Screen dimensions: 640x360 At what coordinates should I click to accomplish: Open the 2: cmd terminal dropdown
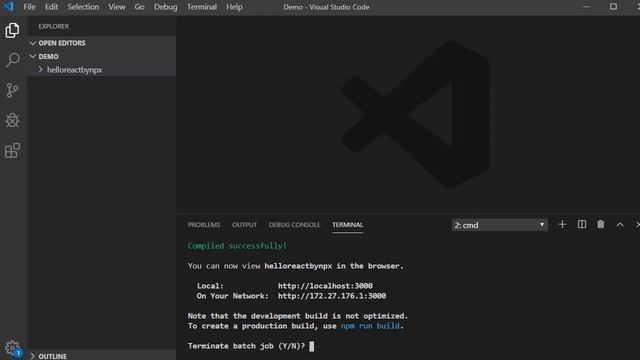pyautogui.click(x=500, y=225)
